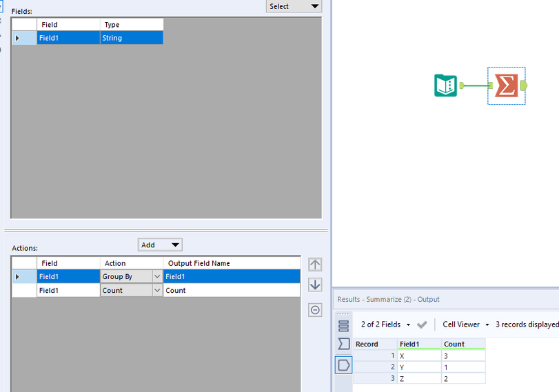Click Record column header in results

tap(375, 344)
